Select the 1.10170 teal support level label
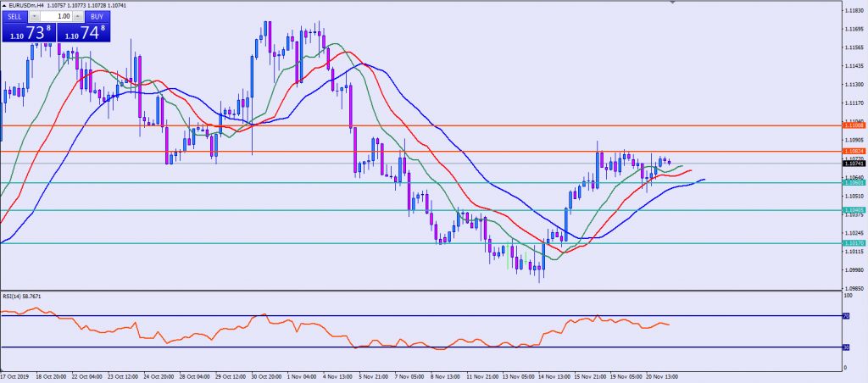Image resolution: width=868 pixels, height=383 pixels. 853,243
